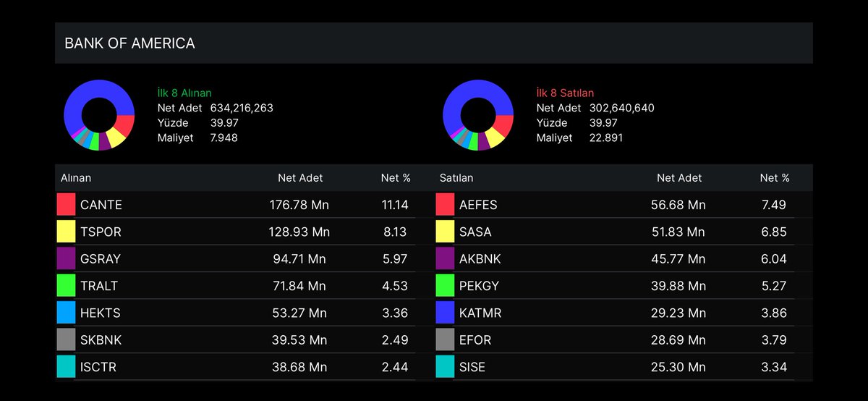Select the AEFES ticker name

click(x=478, y=205)
